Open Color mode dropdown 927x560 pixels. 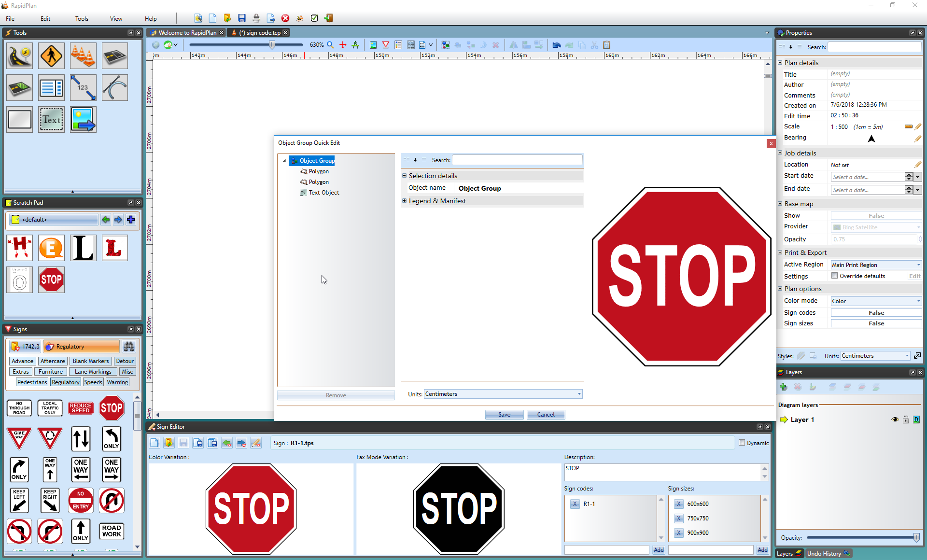[x=876, y=301]
